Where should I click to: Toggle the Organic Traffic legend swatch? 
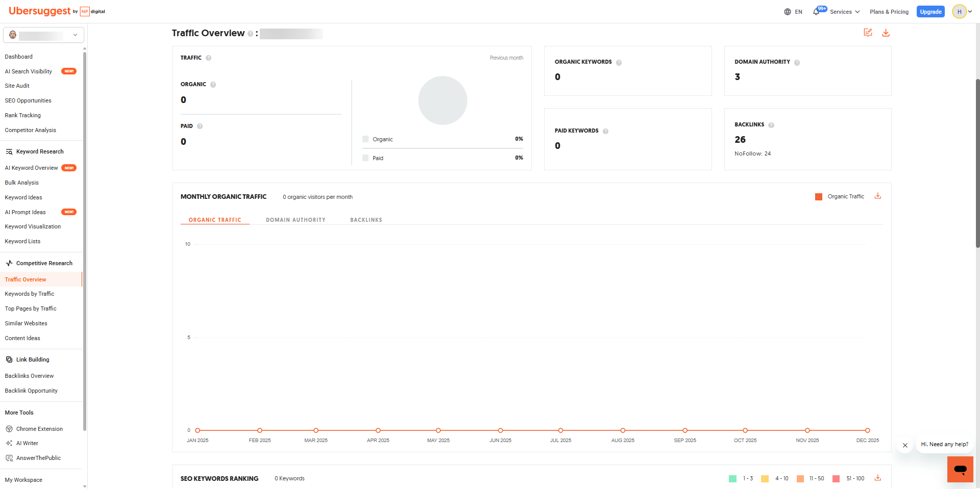click(x=819, y=197)
